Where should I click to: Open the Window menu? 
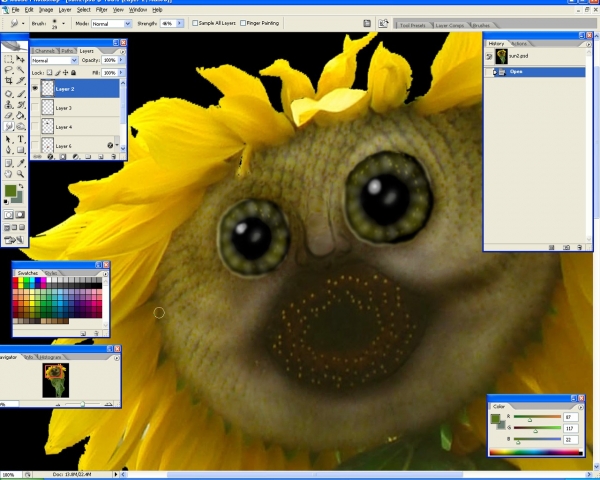(x=138, y=10)
